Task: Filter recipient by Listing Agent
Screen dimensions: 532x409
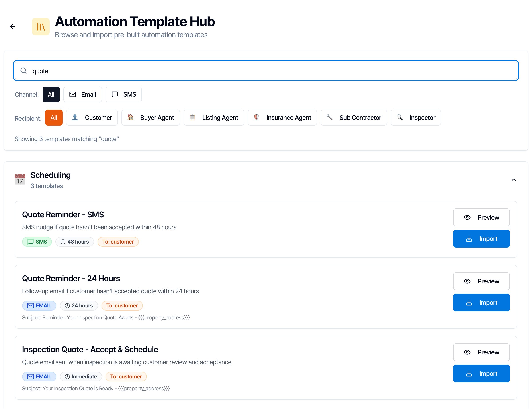Action: click(x=214, y=118)
